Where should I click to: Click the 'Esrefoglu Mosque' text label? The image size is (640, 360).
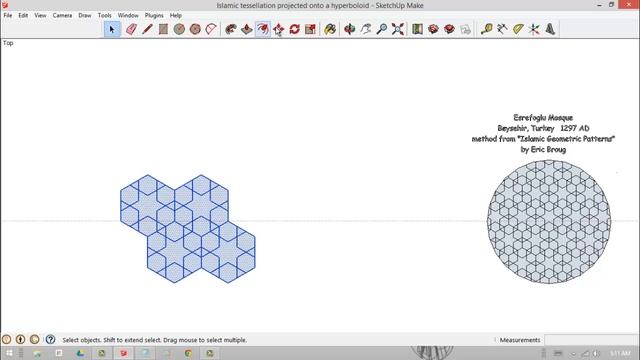543,118
